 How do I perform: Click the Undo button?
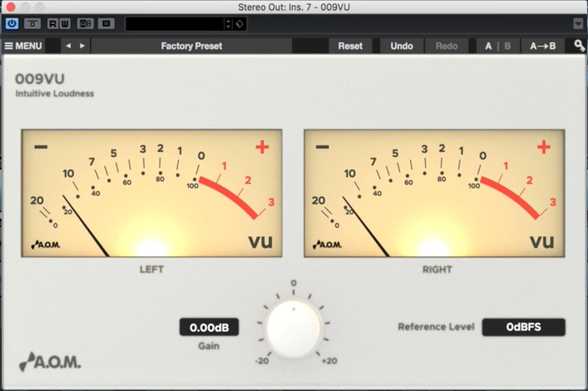click(401, 46)
